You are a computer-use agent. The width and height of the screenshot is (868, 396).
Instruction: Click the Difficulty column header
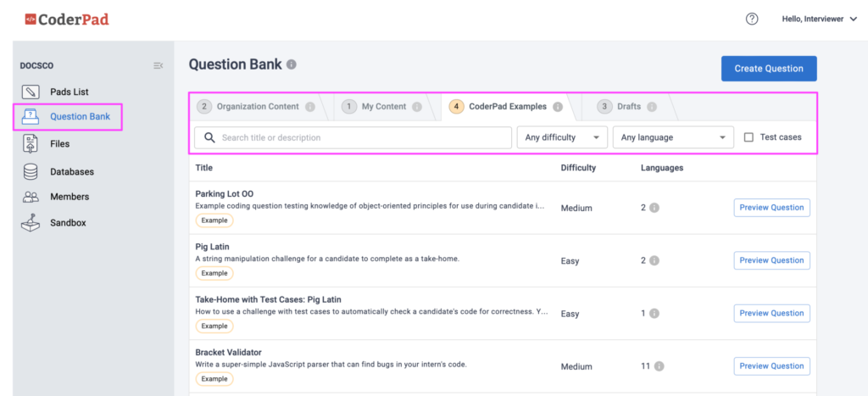point(578,168)
